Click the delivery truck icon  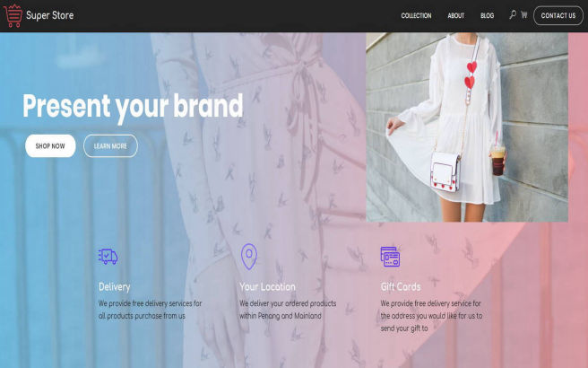(108, 257)
